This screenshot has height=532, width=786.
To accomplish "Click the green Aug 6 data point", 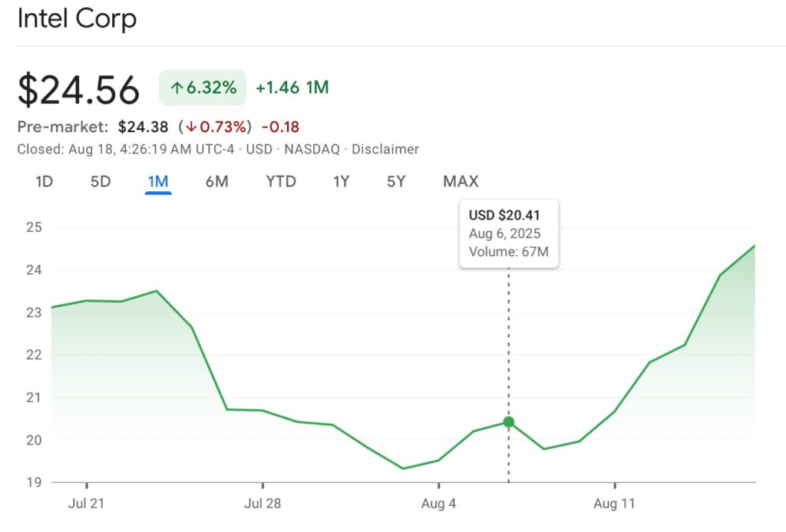I will [x=508, y=422].
